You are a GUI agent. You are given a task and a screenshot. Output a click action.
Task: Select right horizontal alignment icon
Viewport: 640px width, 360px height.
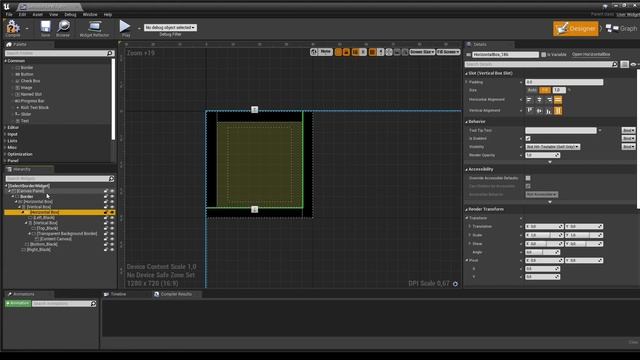pyautogui.click(x=549, y=100)
